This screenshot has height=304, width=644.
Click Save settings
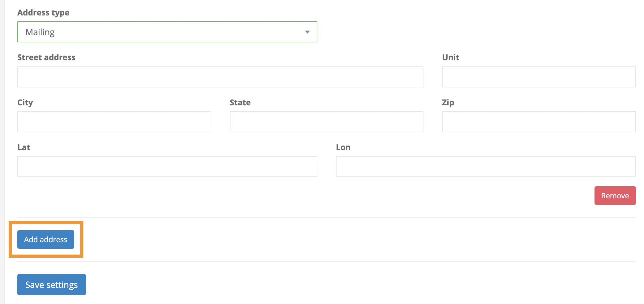(51, 284)
